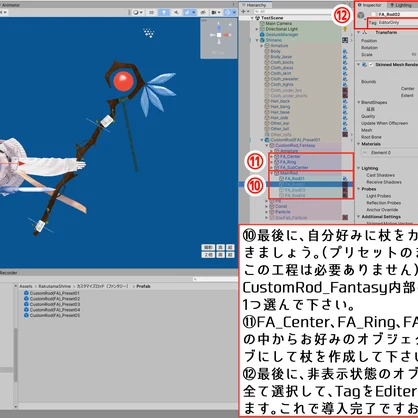This screenshot has width=418, height=418.
Task: Click Assets in Project breadcrumb path
Action: coord(26,286)
